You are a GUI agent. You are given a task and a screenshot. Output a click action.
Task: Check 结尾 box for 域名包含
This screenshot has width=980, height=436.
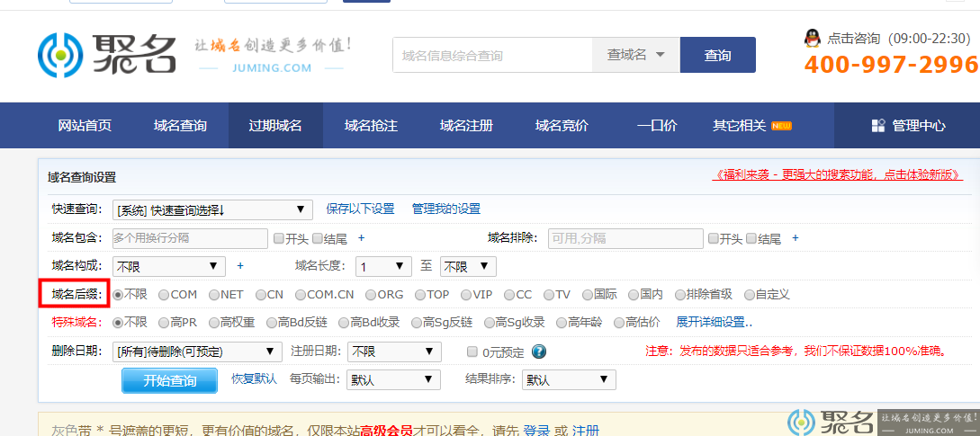point(317,238)
